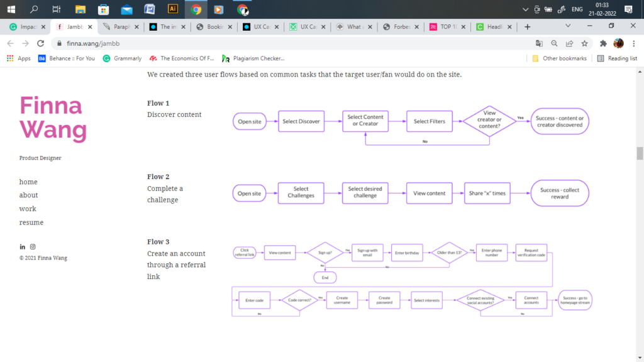Open the resume link in sidebar
This screenshot has height=362, width=644.
click(31, 222)
